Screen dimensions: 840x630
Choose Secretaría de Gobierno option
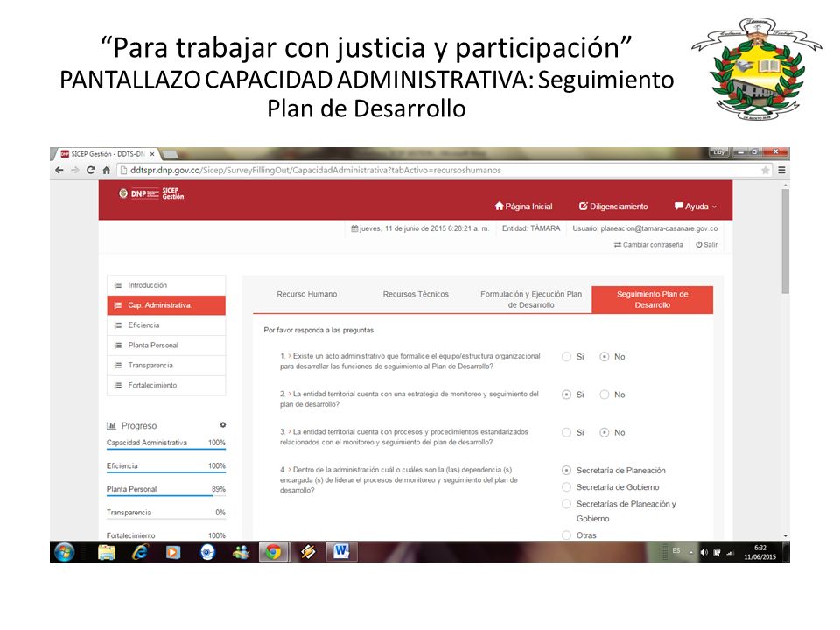pyautogui.click(x=566, y=487)
